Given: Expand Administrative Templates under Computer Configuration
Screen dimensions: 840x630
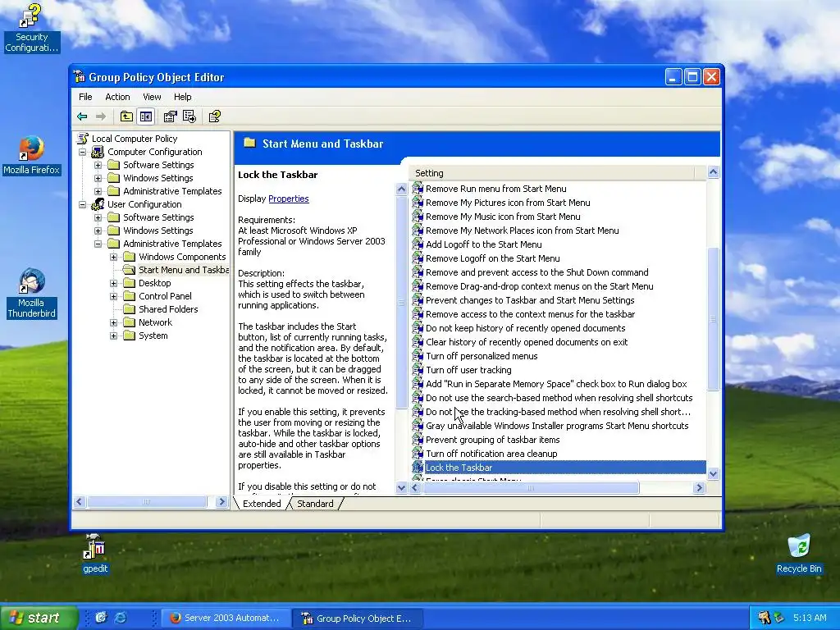Looking at the screenshot, I should click(98, 191).
